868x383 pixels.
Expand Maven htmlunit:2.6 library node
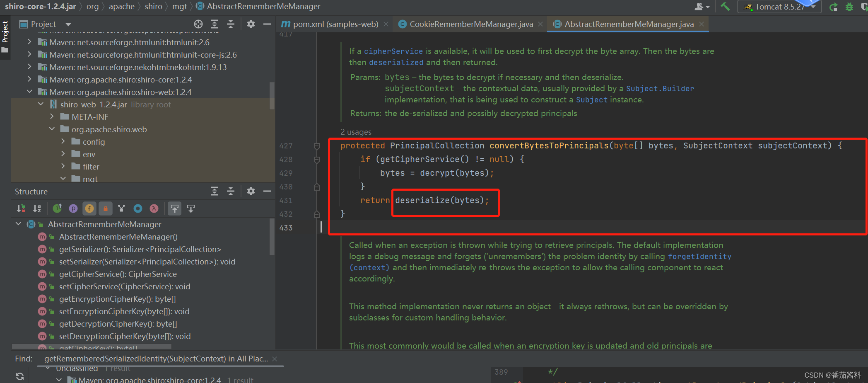29,42
